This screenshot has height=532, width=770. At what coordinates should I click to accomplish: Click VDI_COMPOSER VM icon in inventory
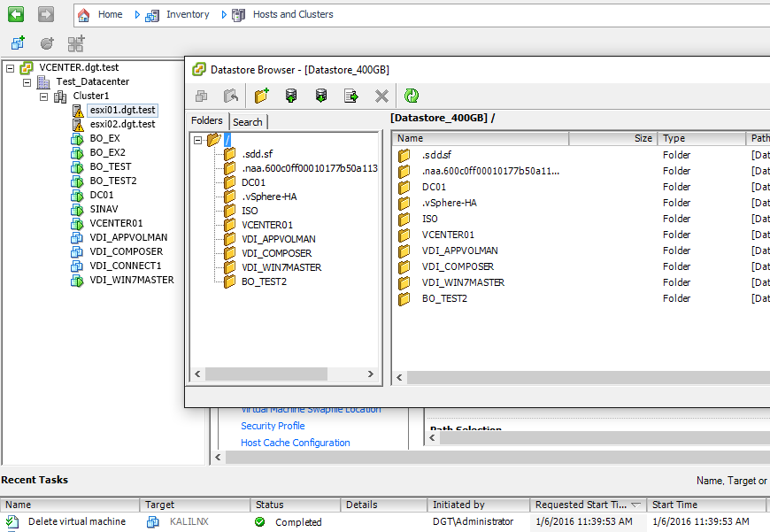77,252
